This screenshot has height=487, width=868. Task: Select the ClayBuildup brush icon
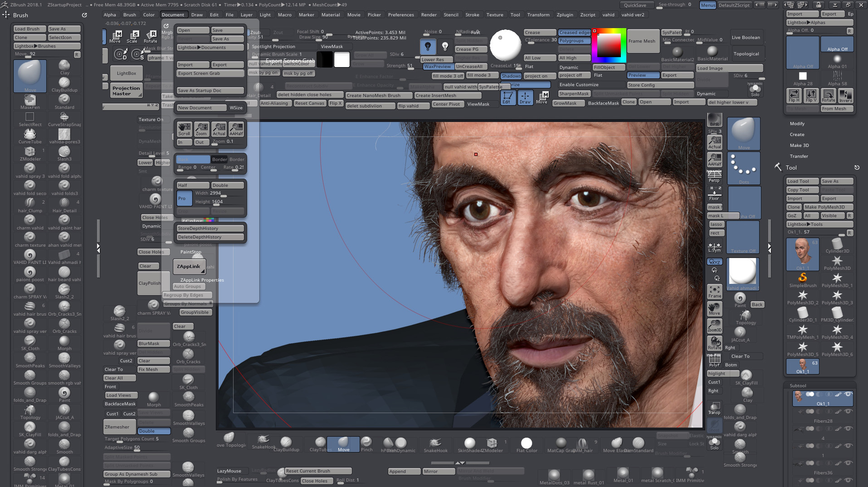(64, 84)
